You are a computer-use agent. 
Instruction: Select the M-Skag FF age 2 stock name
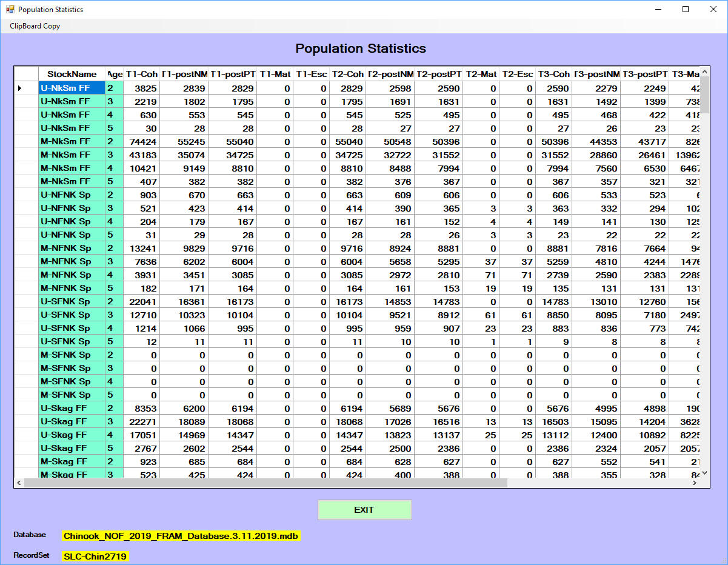tap(72, 461)
